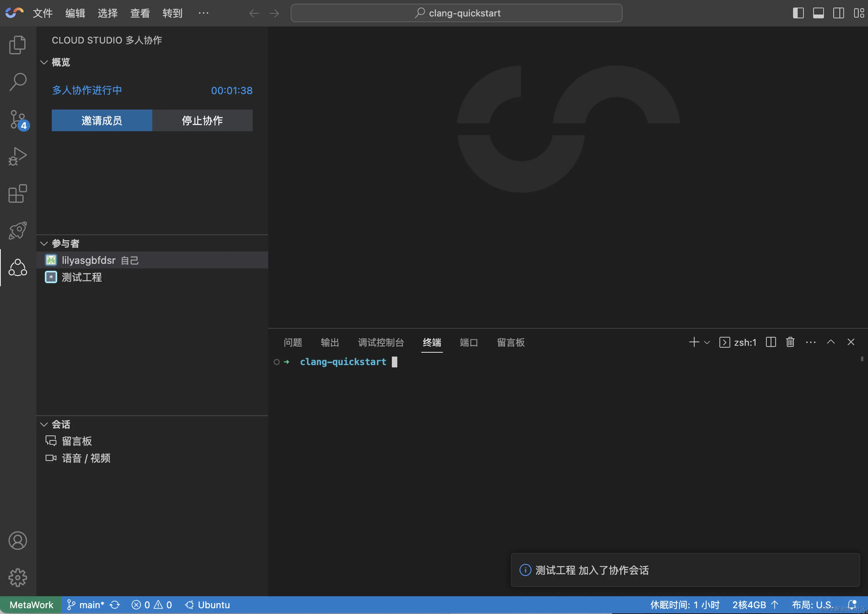Click the clang-quickstart search box
The width and height of the screenshot is (868, 614).
point(456,13)
